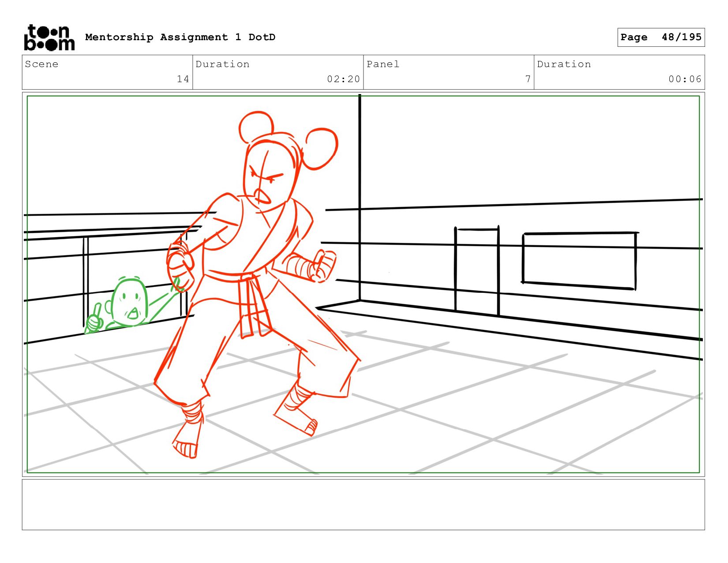Click the scene duration value 02:20
728x563 pixels.
(x=343, y=79)
